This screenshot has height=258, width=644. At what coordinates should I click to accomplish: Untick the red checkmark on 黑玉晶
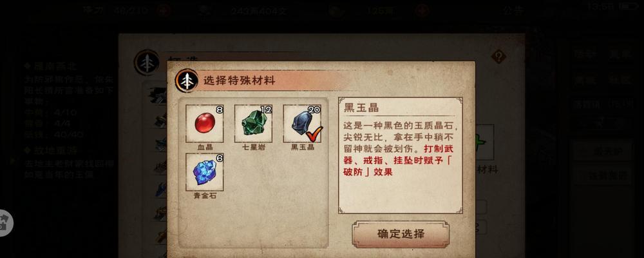(314, 134)
